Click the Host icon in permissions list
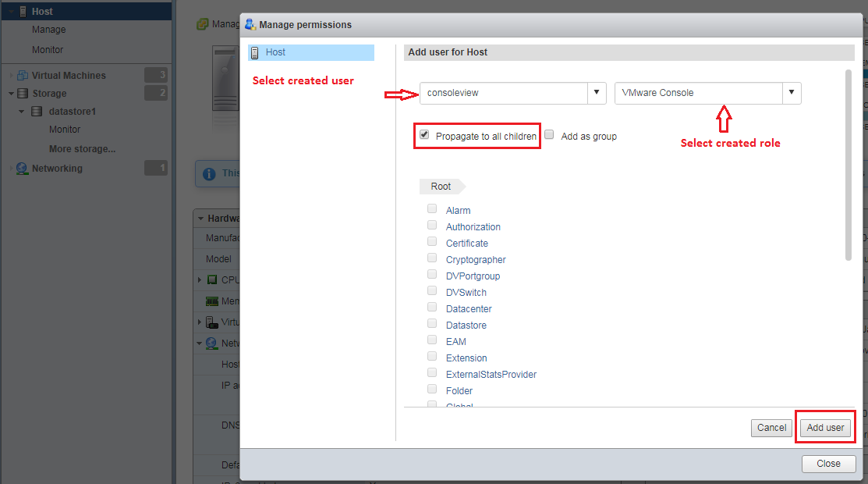Viewport: 868px width, 484px height. pyautogui.click(x=254, y=53)
